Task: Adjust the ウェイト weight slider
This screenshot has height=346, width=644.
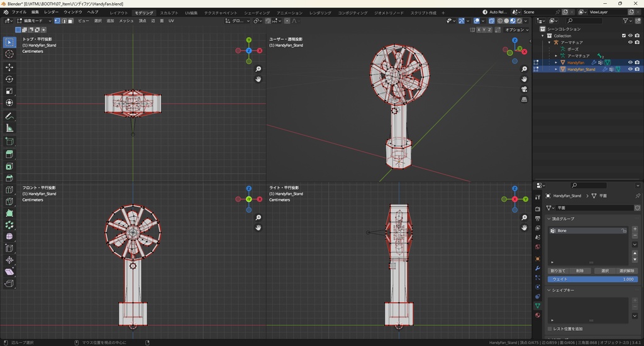Action: tap(592, 279)
